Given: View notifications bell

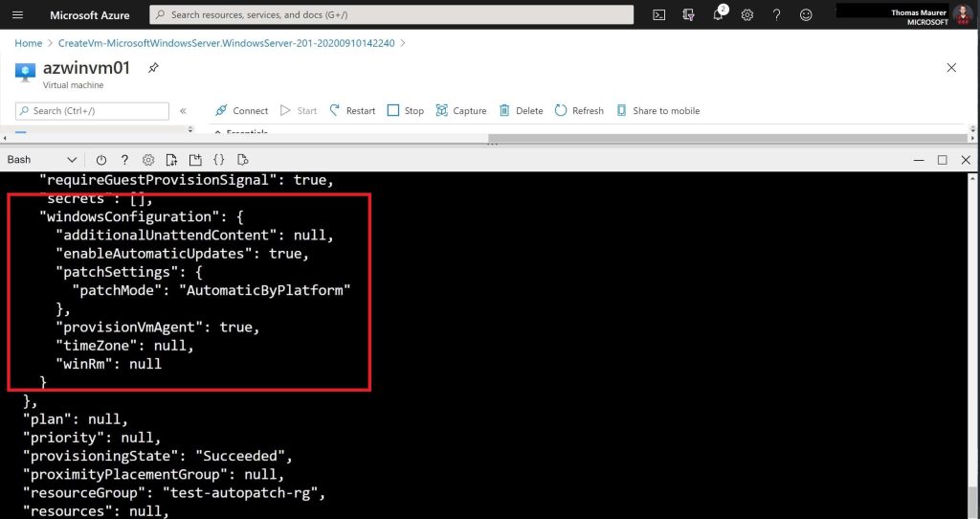Looking at the screenshot, I should point(718,13).
